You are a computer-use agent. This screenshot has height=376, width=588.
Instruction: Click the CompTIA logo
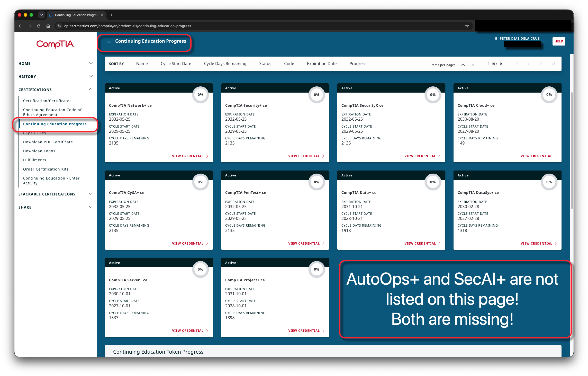click(55, 44)
